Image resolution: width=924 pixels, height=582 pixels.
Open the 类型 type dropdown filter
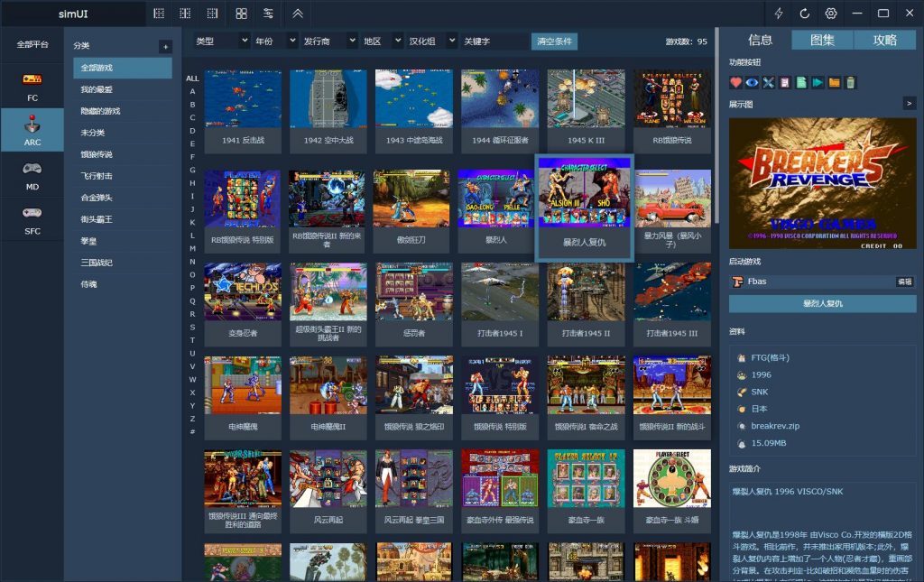(222, 42)
